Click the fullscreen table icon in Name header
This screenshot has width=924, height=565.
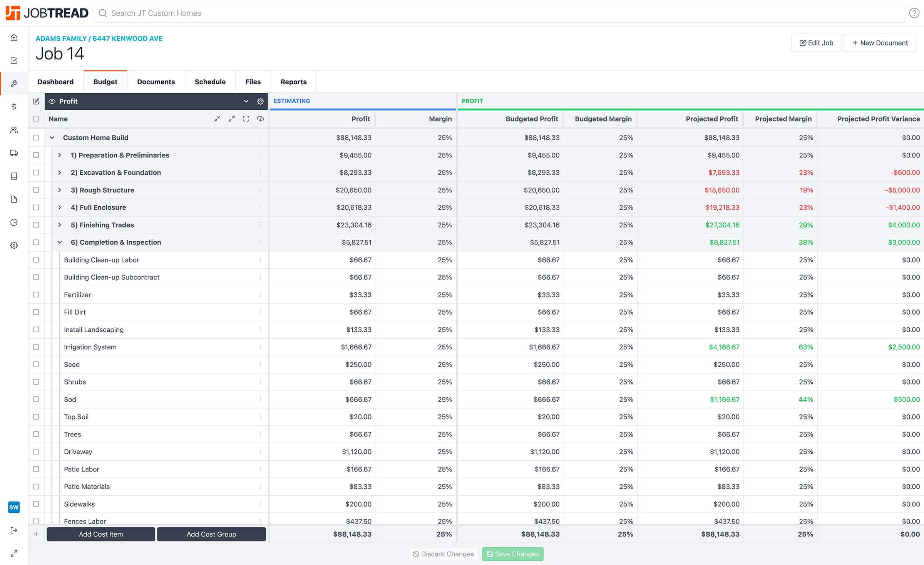point(246,119)
